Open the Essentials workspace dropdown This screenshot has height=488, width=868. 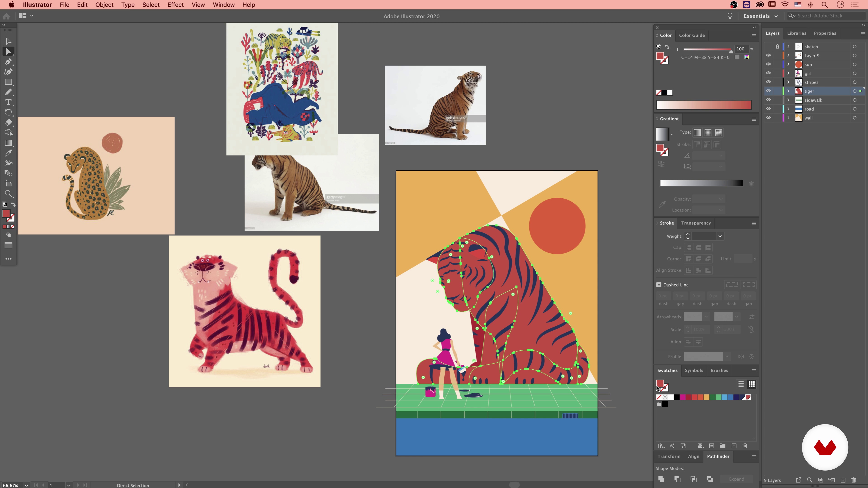click(x=760, y=16)
